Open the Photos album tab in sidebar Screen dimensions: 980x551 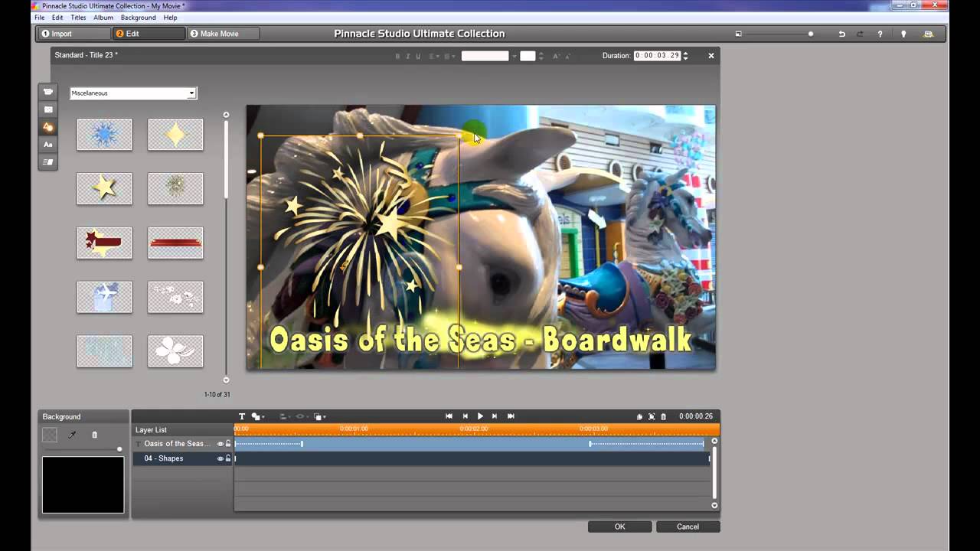tap(47, 109)
